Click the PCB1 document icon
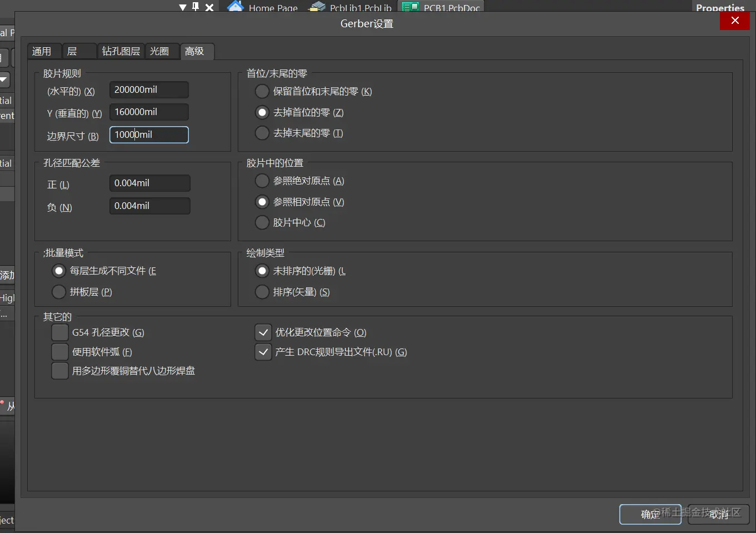The image size is (756, 533). (410, 7)
